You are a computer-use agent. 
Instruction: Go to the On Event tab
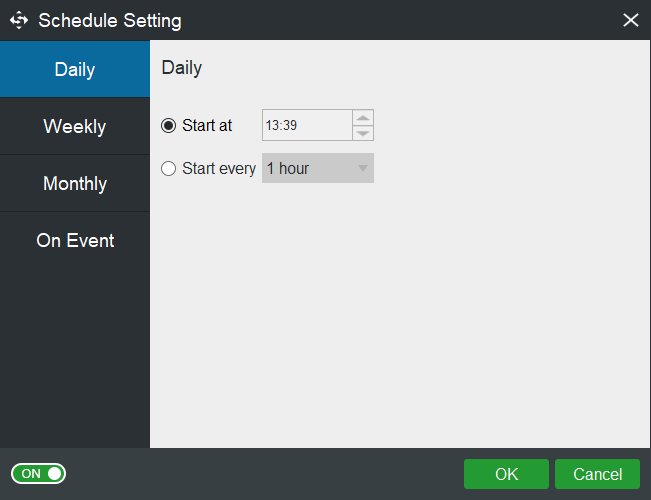75,241
